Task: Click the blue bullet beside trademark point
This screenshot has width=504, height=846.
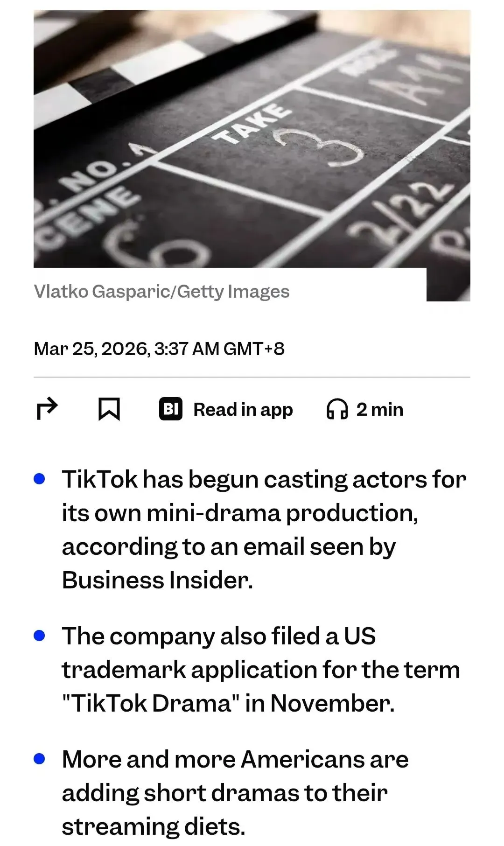Action: click(40, 636)
